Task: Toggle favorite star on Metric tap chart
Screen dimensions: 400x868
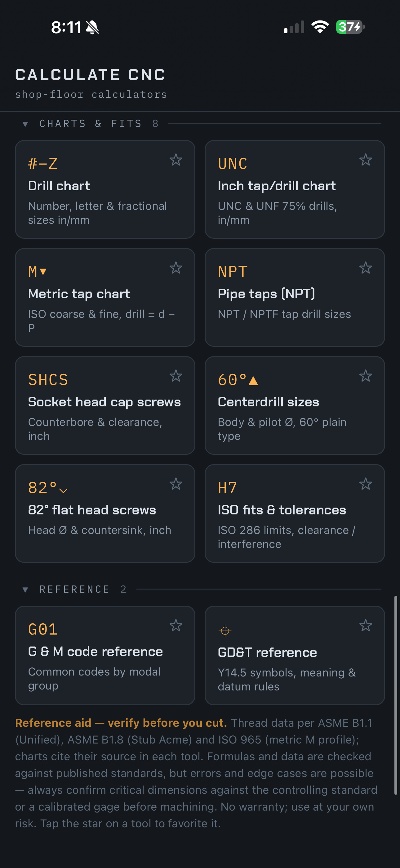Action: tap(176, 268)
